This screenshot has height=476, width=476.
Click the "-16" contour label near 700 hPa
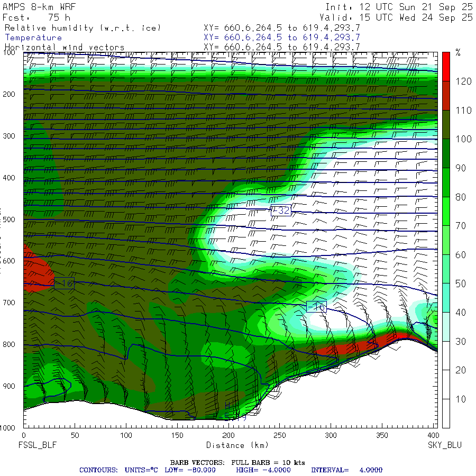pyautogui.click(x=316, y=307)
